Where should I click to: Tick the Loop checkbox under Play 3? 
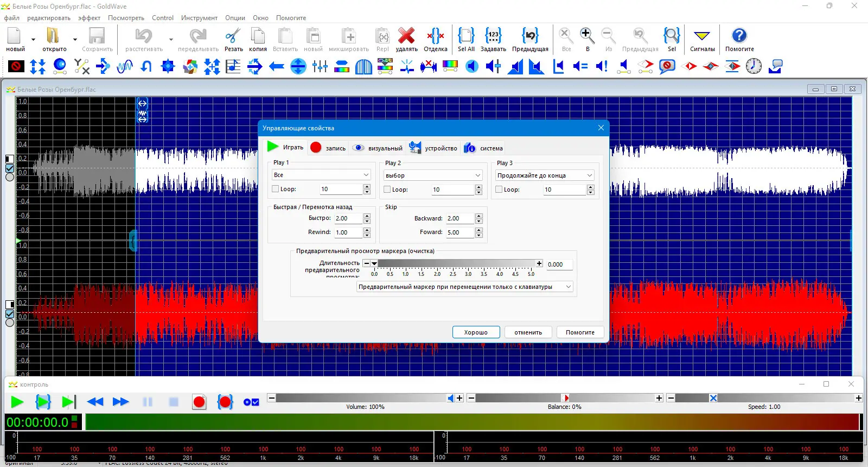[499, 190]
